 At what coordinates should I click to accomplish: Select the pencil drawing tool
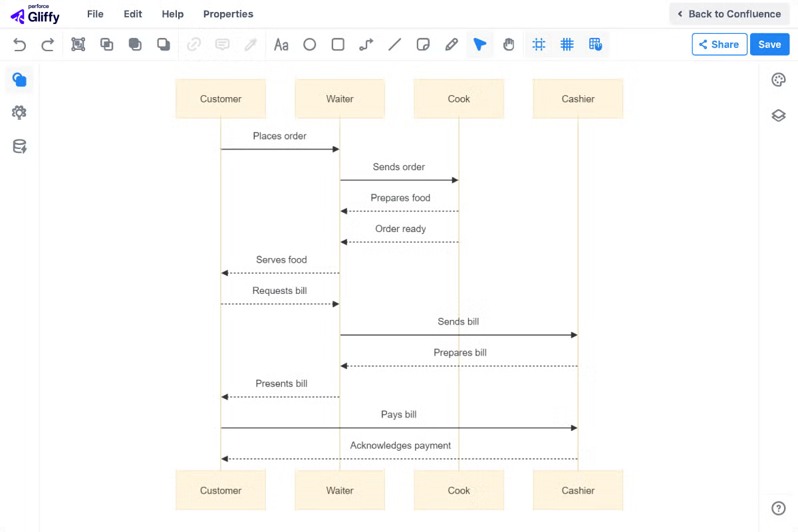click(x=452, y=45)
